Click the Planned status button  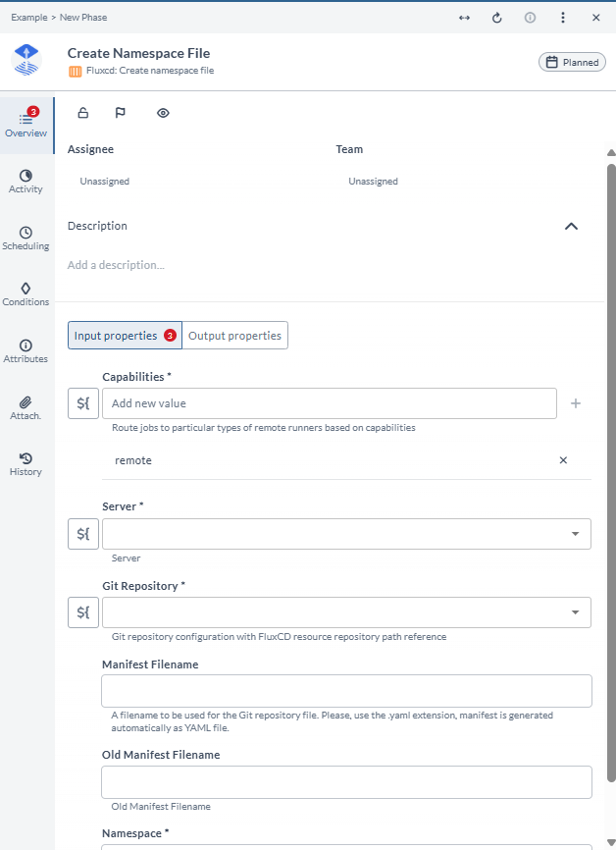pos(572,63)
